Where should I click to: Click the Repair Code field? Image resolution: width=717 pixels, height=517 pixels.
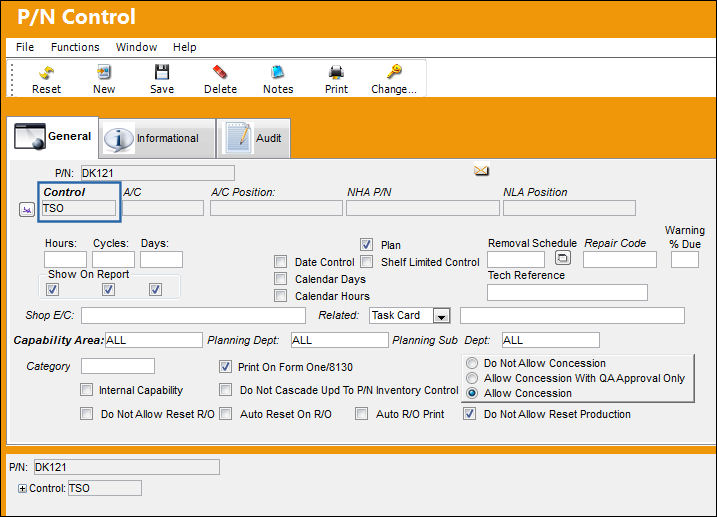620,260
